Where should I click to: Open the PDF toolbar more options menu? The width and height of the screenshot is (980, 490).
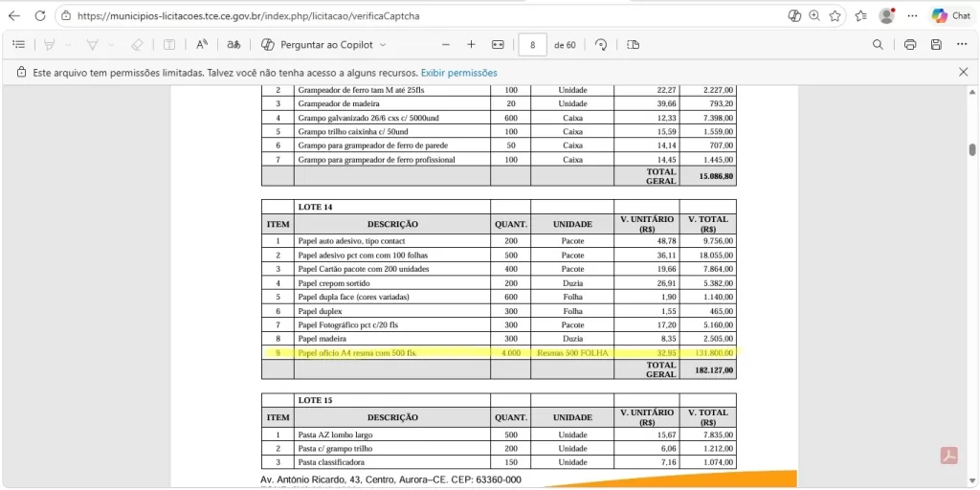962,45
